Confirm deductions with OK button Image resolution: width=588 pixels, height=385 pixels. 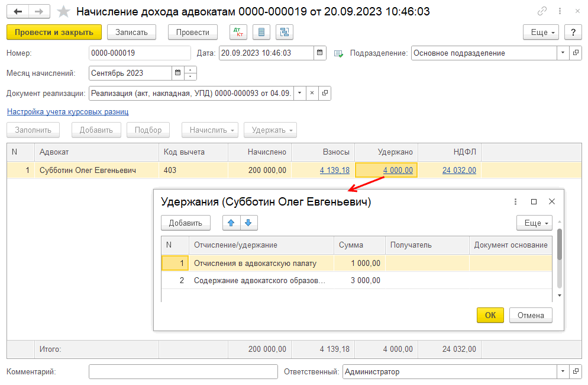[490, 315]
